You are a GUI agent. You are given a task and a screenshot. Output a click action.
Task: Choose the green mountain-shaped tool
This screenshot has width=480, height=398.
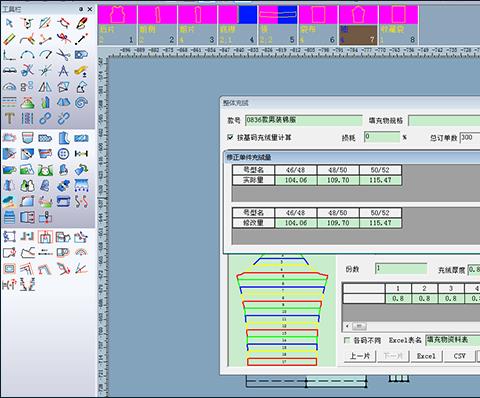click(27, 103)
